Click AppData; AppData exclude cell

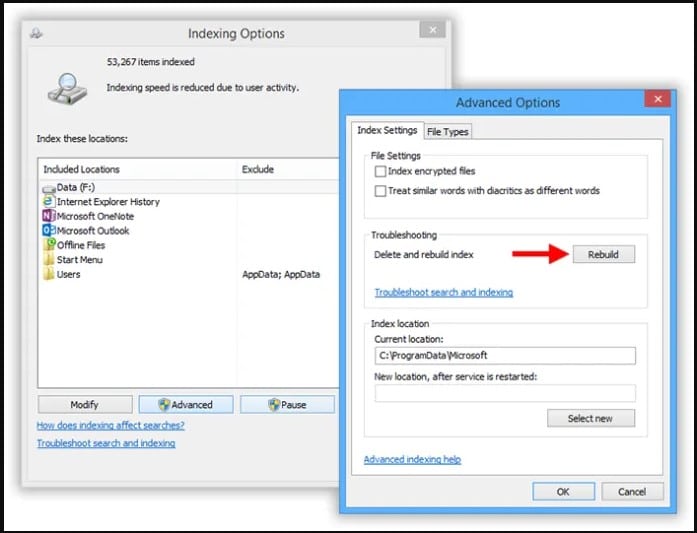point(281,274)
